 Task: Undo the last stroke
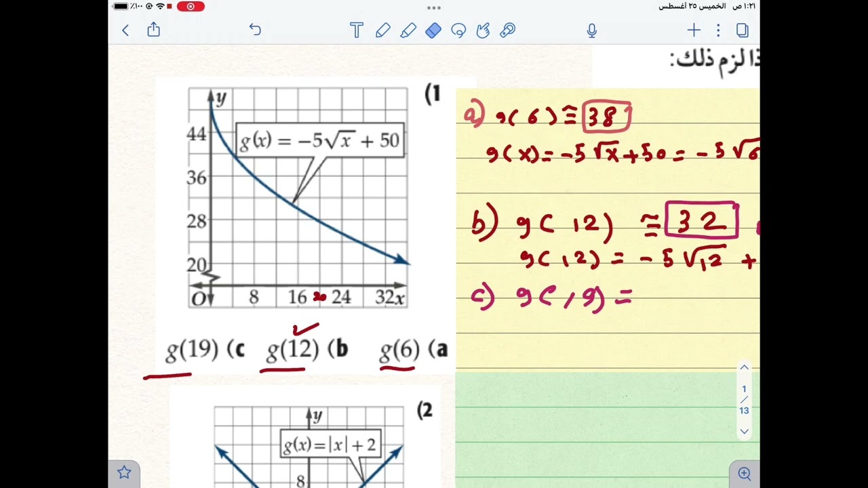[255, 30]
